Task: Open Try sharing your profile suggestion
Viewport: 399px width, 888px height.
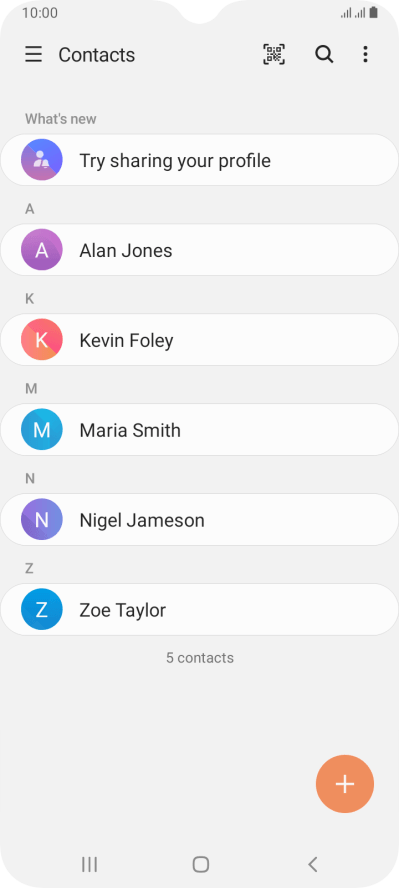Action: tap(199, 160)
